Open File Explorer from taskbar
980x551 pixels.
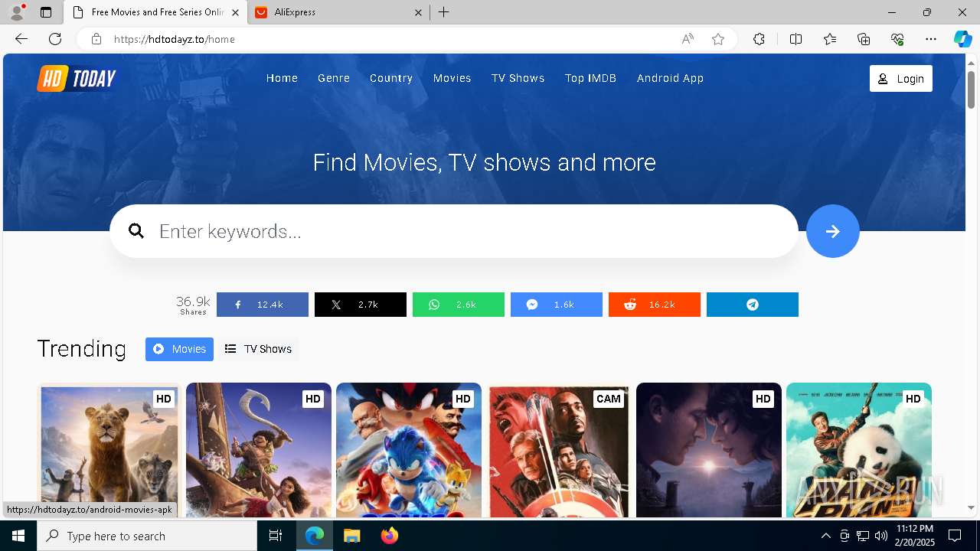[x=351, y=536]
